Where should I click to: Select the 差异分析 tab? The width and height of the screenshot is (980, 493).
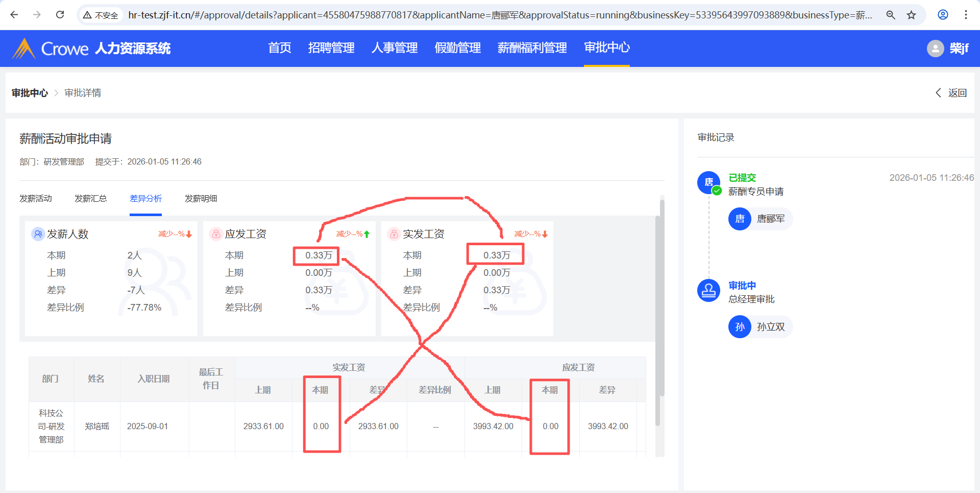pyautogui.click(x=145, y=198)
